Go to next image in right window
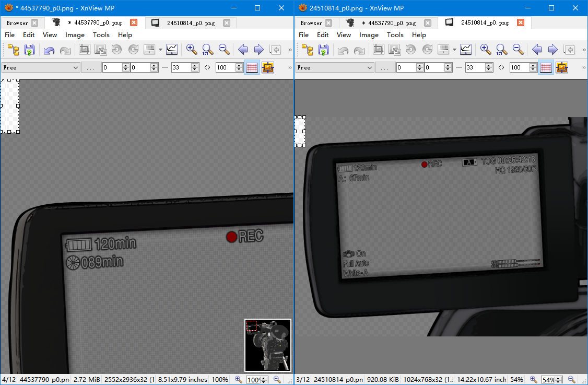Screen dimensions: 588x385 tap(552, 50)
